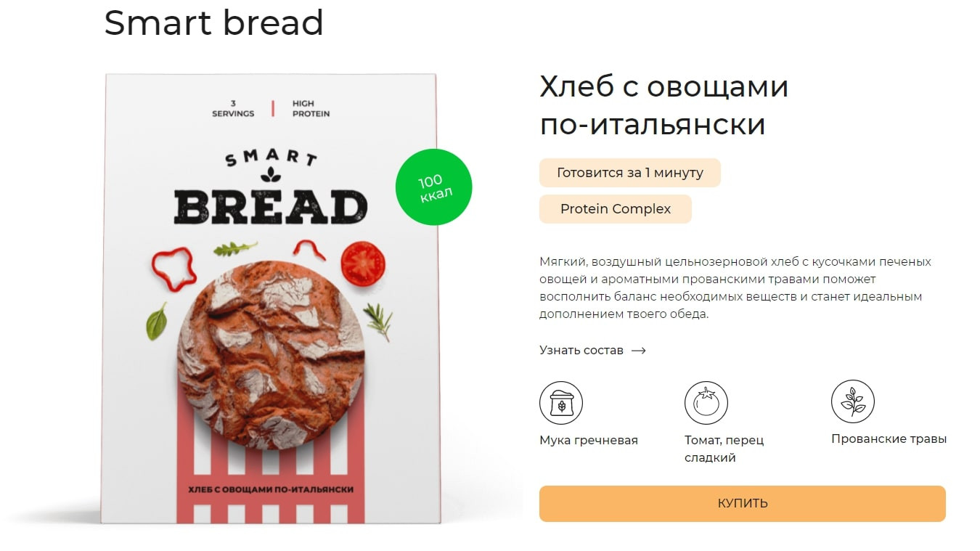Click the leaf emblem under SMART on the box
980x551 pixels.
click(x=271, y=174)
